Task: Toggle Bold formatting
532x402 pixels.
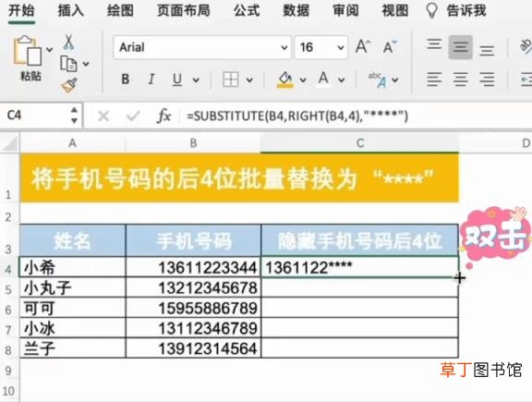Action: pos(126,79)
